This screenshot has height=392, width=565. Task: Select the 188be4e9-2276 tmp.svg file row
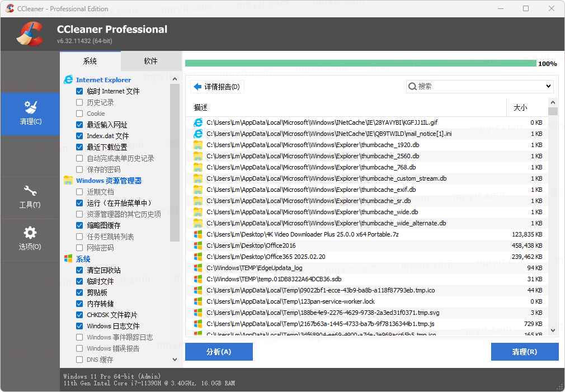[x=367, y=313]
